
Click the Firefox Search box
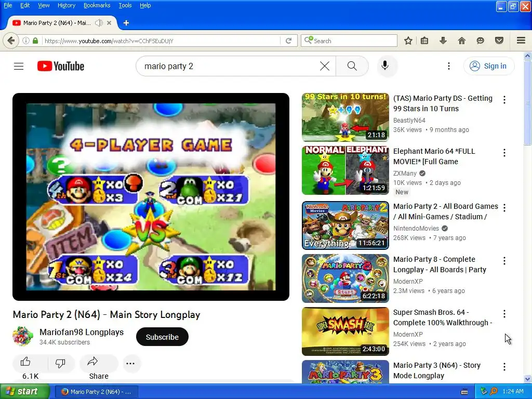click(x=349, y=41)
